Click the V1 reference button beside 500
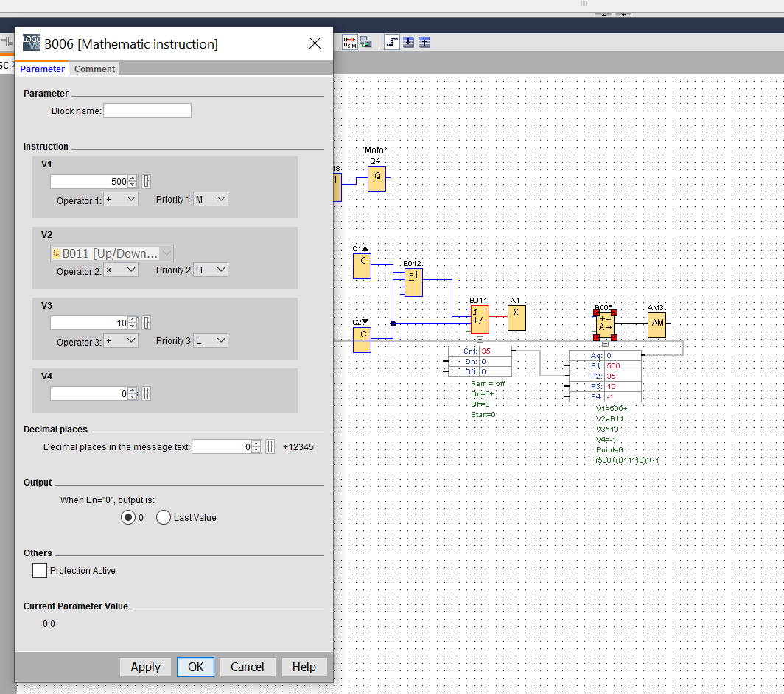The width and height of the screenshot is (784, 694). [146, 181]
